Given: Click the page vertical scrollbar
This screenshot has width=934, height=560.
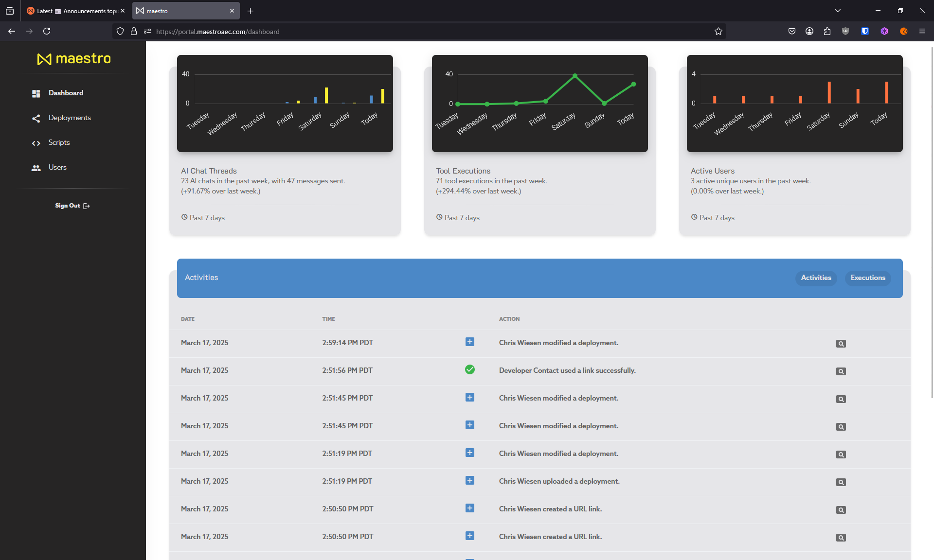Looking at the screenshot, I should 932,219.
